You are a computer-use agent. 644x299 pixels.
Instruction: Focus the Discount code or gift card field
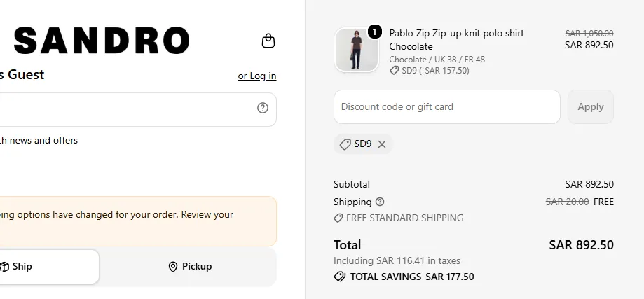pyautogui.click(x=447, y=106)
